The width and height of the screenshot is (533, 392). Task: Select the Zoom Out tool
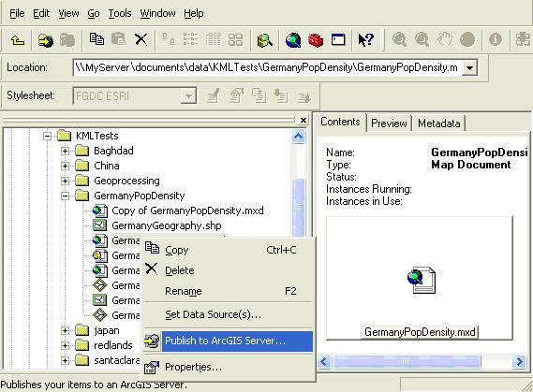tap(422, 39)
